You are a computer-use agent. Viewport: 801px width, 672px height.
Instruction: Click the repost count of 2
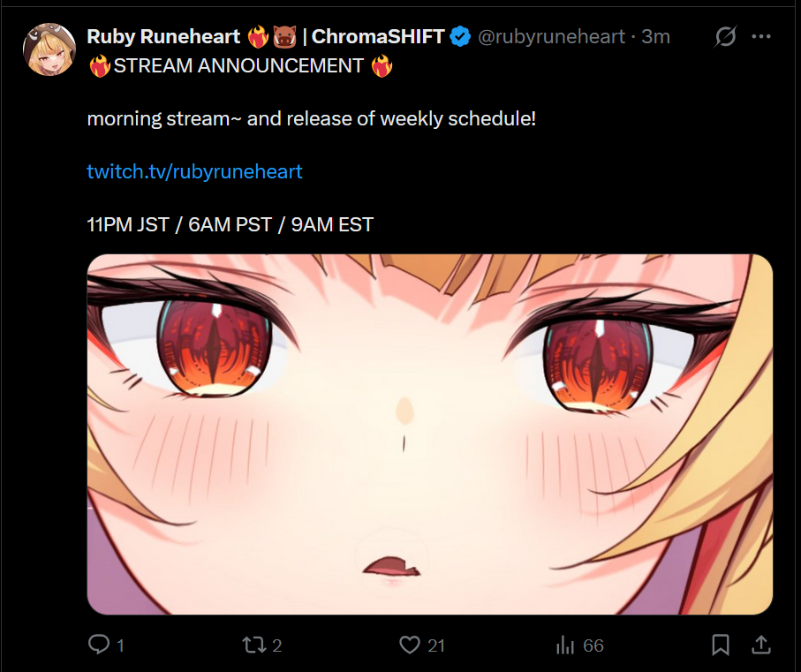(x=277, y=646)
